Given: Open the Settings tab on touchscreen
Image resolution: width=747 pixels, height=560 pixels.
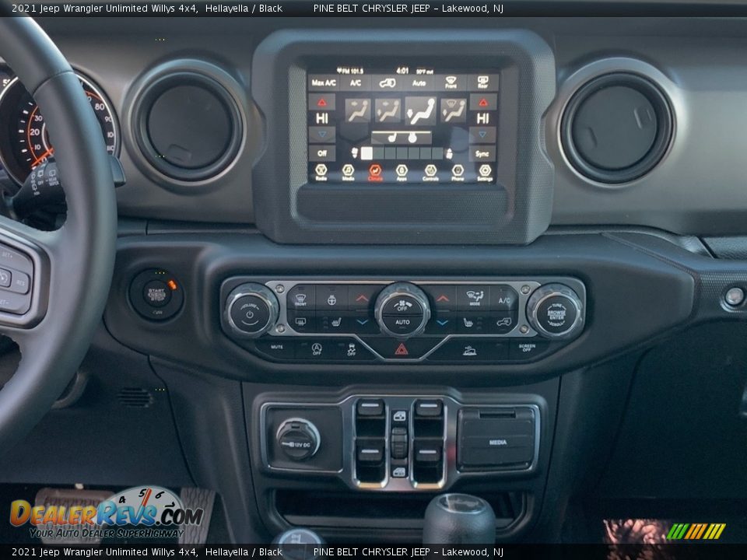Looking at the screenshot, I should coord(485,172).
